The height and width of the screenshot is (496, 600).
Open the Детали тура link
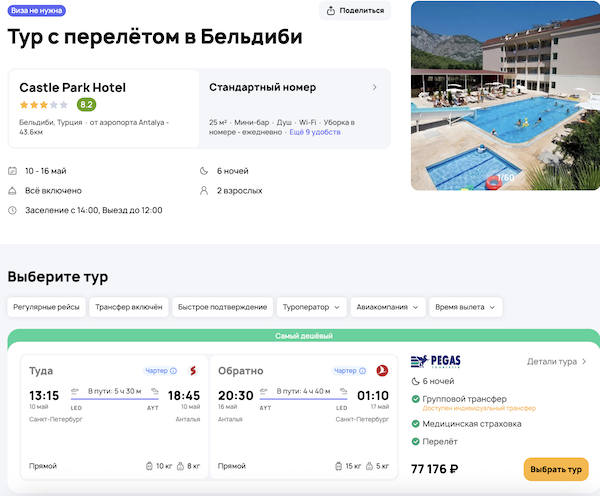click(557, 361)
